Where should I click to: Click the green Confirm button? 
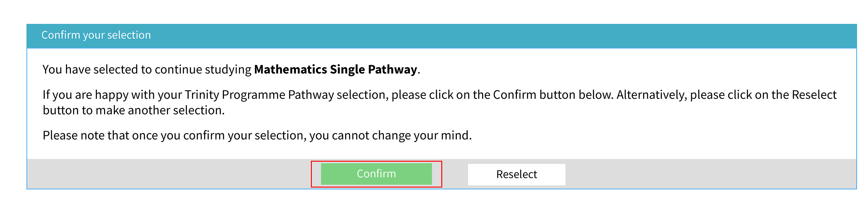(x=376, y=174)
